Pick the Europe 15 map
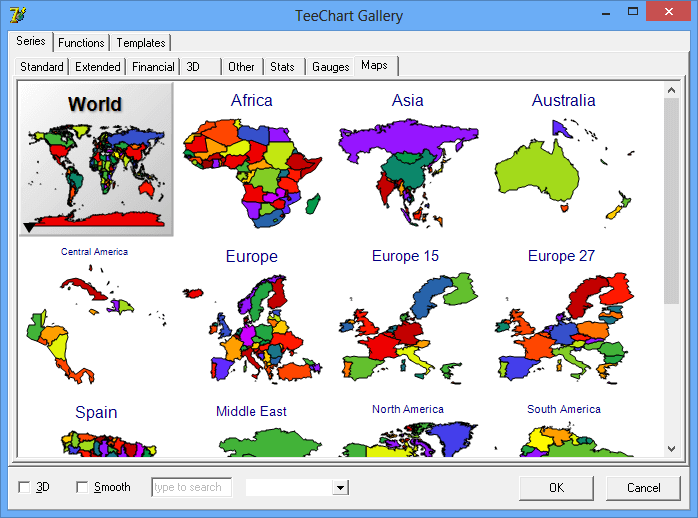Screen dimensions: 698x518 [408, 315]
